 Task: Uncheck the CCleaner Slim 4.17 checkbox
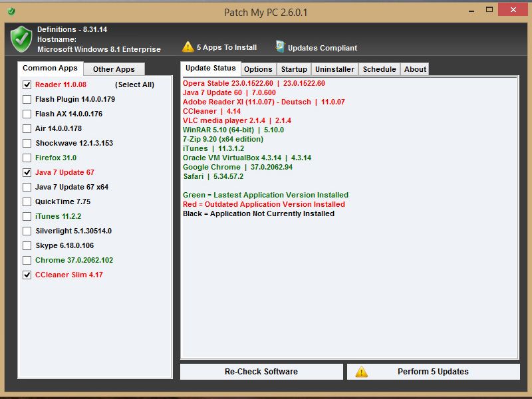pyautogui.click(x=27, y=275)
